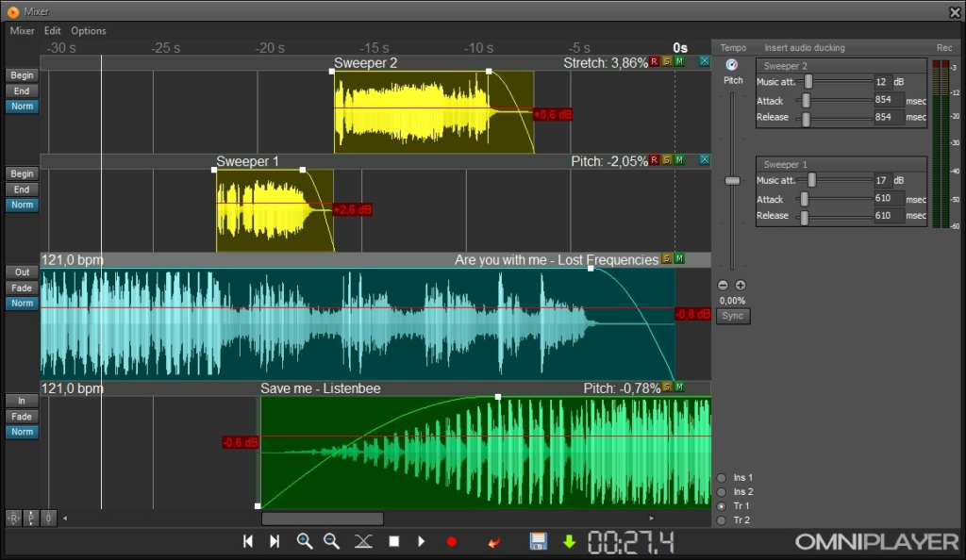
Task: Mute the Sweeper 2 track
Action: [x=679, y=61]
